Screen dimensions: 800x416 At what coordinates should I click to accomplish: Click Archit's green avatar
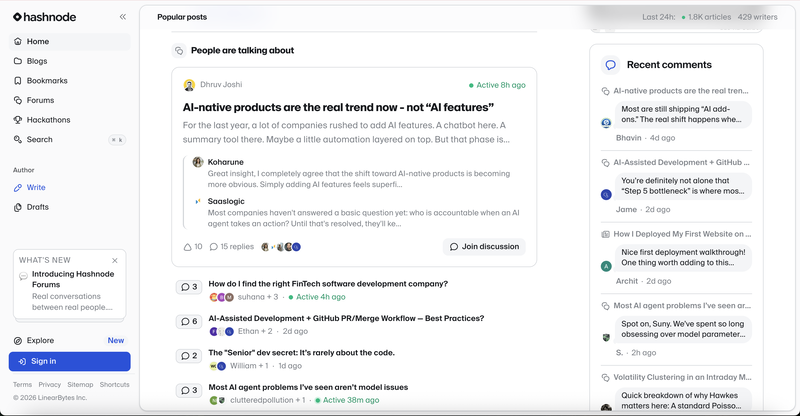pos(606,266)
